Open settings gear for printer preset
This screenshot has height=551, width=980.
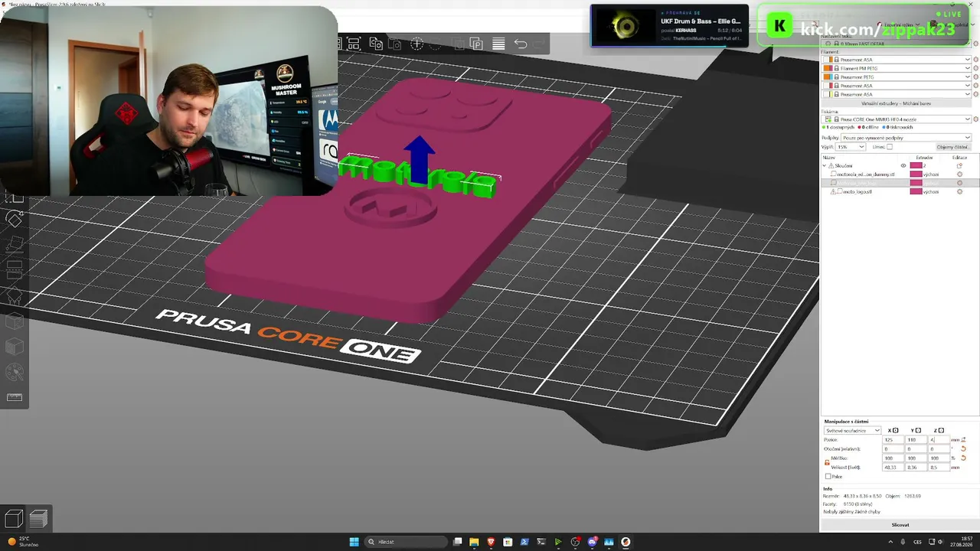(x=975, y=119)
